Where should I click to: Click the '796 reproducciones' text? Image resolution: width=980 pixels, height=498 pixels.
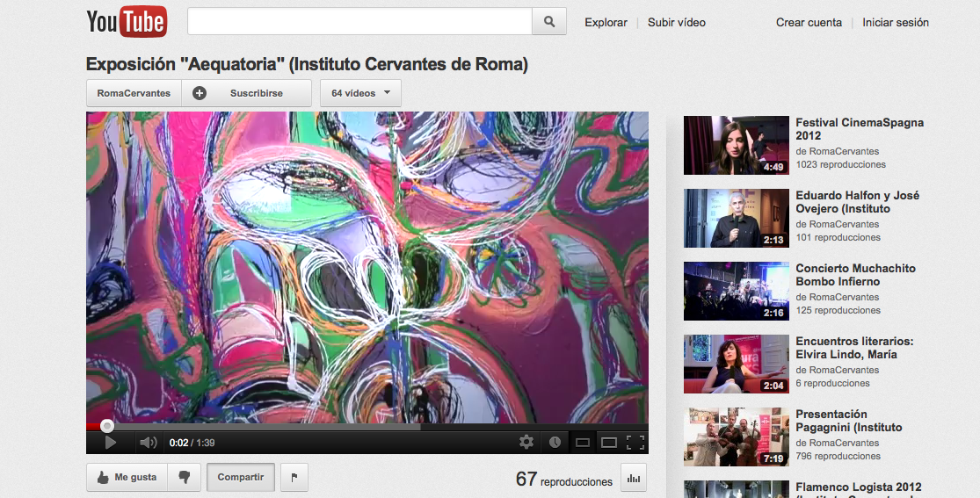click(838, 457)
